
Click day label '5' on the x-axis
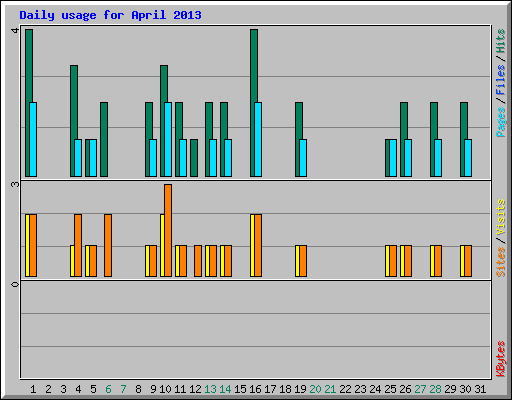coord(93,389)
